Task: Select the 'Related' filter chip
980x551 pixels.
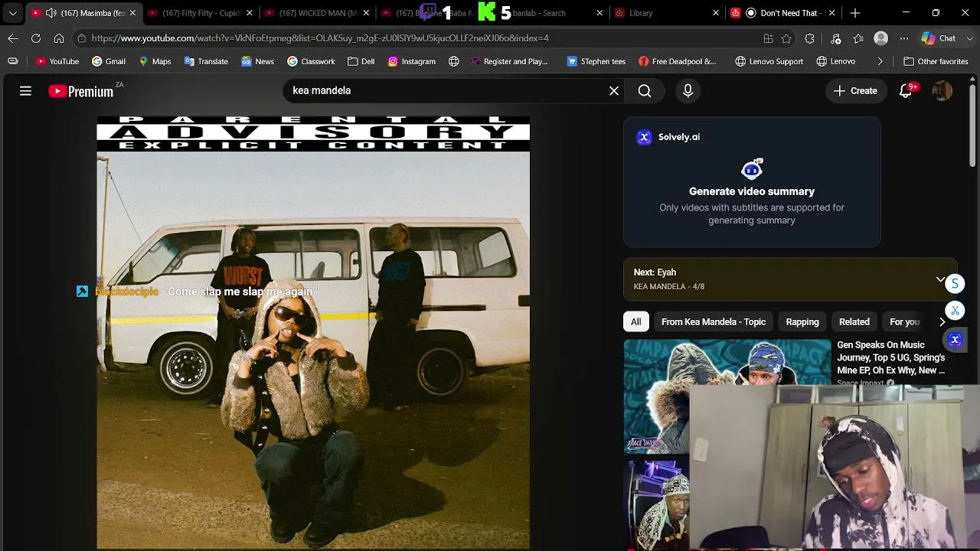Action: [x=854, y=322]
